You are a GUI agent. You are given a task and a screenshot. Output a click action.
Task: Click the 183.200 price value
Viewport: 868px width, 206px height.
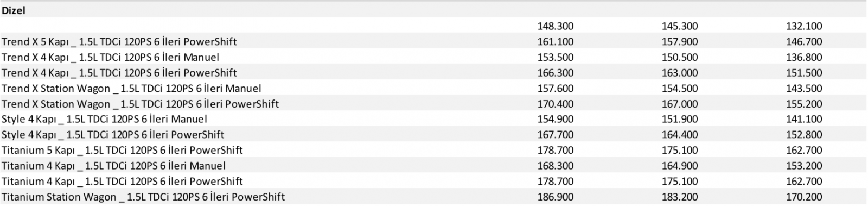[680, 197]
